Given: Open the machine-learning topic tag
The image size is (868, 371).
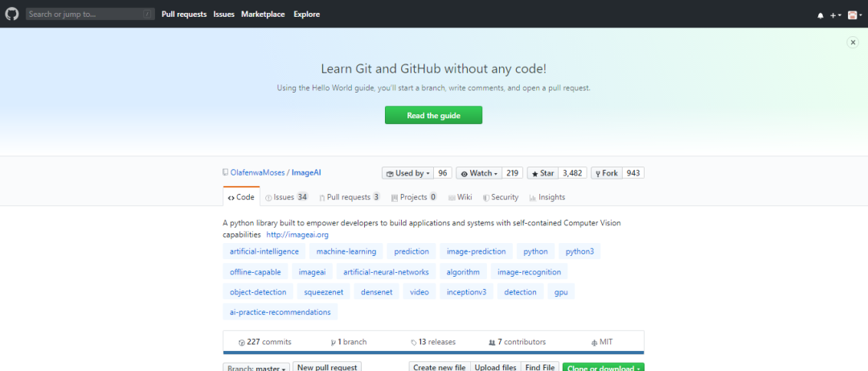Looking at the screenshot, I should pyautogui.click(x=346, y=251).
